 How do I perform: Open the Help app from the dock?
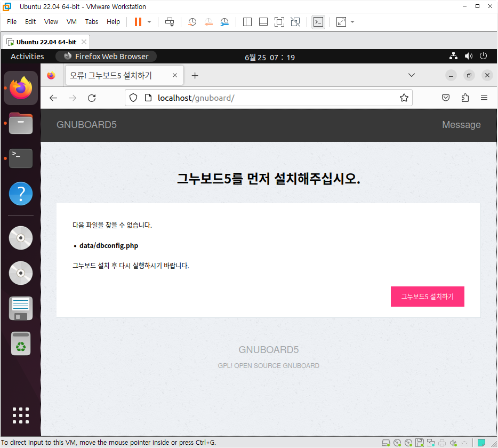pyautogui.click(x=21, y=194)
